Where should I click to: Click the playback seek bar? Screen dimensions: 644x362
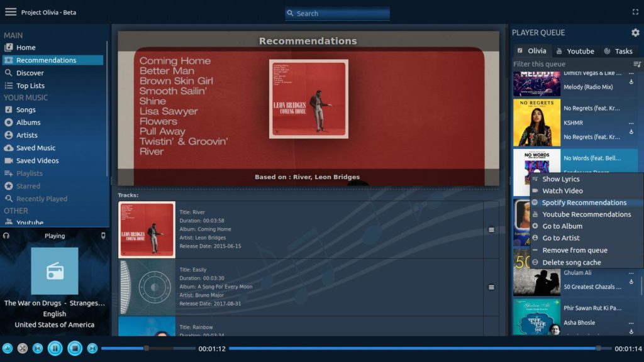click(x=419, y=348)
